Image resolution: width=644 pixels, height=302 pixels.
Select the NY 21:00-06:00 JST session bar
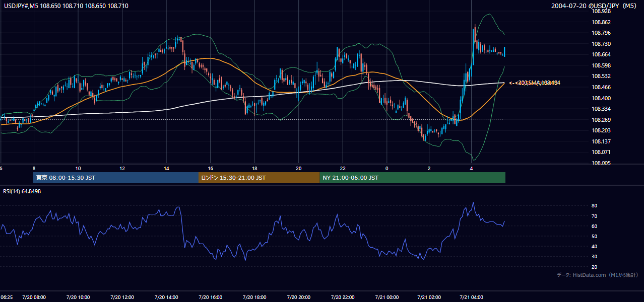tap(412, 178)
